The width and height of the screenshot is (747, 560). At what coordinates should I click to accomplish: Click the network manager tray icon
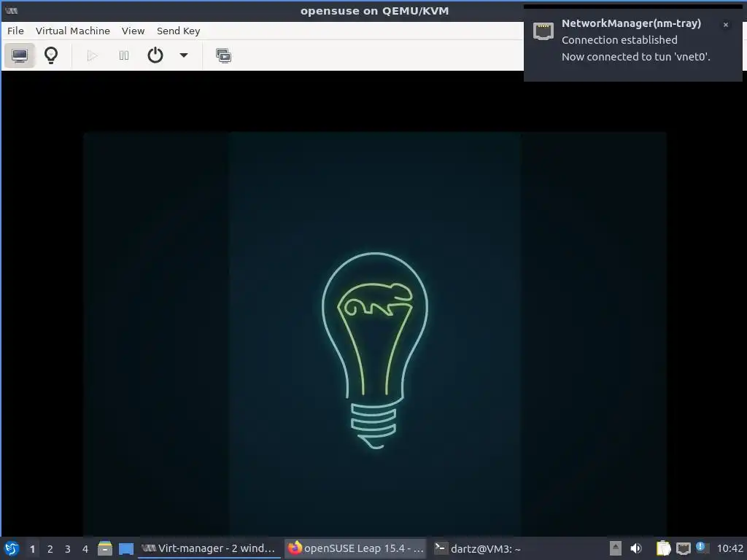[x=683, y=548]
